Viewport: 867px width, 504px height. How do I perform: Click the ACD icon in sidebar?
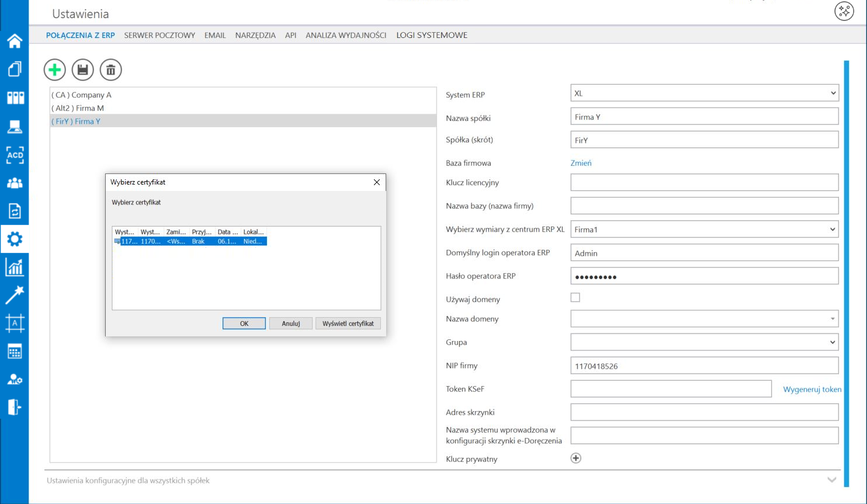coord(15,155)
